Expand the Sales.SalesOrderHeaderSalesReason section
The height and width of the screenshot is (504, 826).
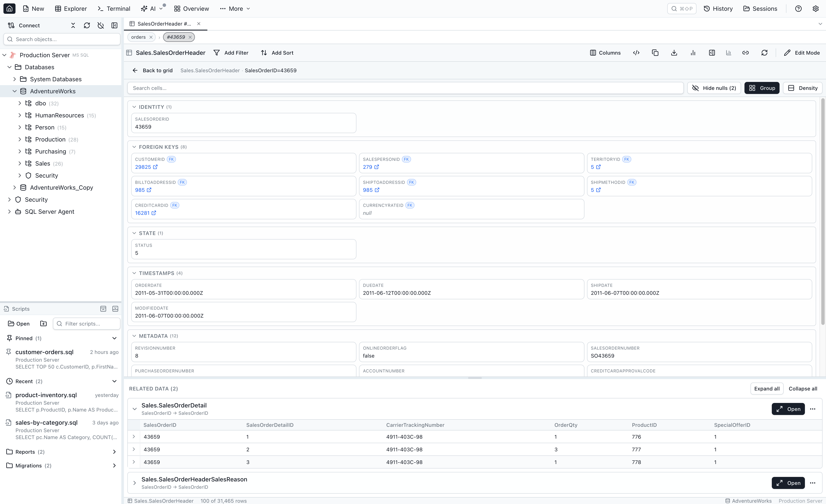134,483
